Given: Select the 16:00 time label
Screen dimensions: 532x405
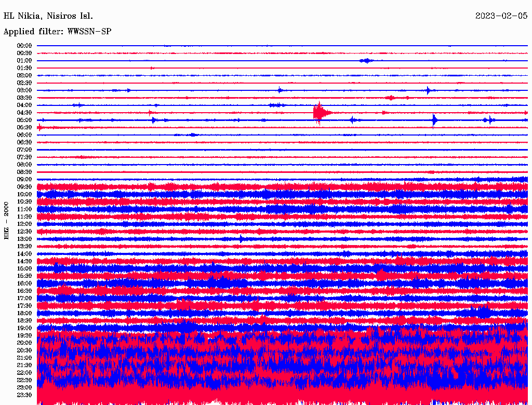Looking at the screenshot, I should [24, 283].
